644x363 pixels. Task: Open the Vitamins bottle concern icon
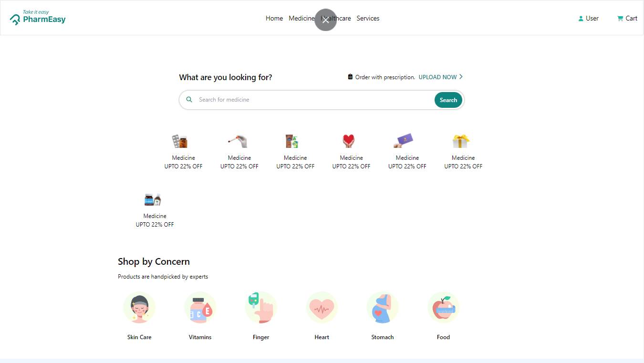click(x=200, y=308)
